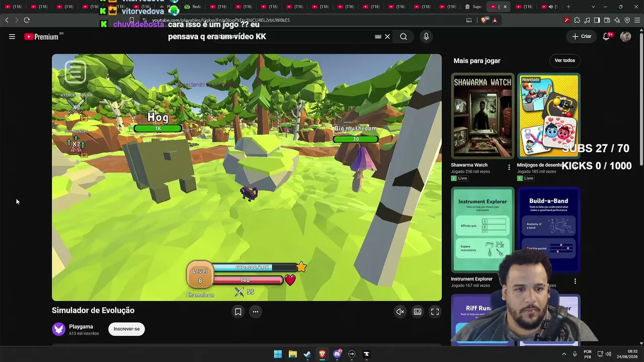Click the Big mushroom health bar
The width and height of the screenshot is (644, 362).
point(356,139)
